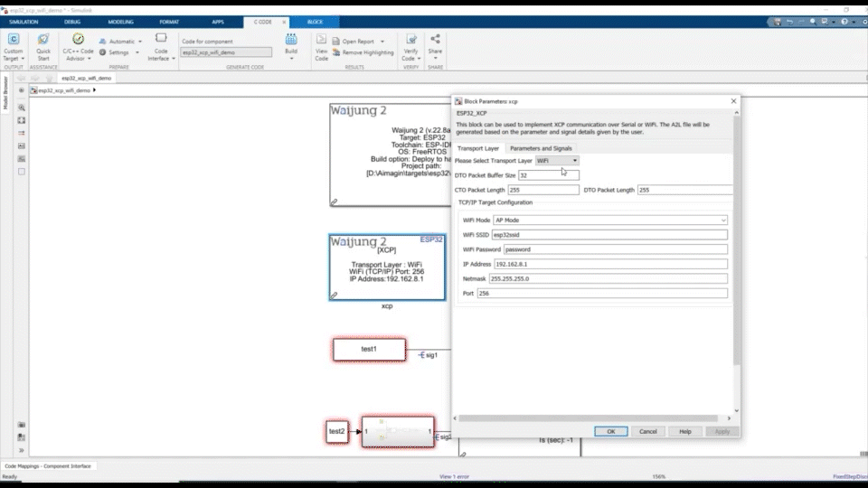868x488 pixels.
Task: Open the Verify Code menu
Action: 410,48
